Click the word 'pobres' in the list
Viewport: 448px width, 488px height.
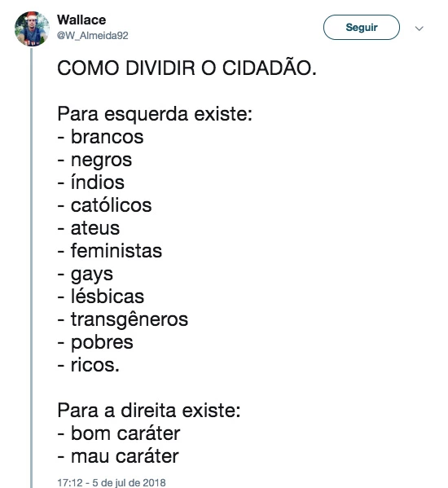coord(102,342)
